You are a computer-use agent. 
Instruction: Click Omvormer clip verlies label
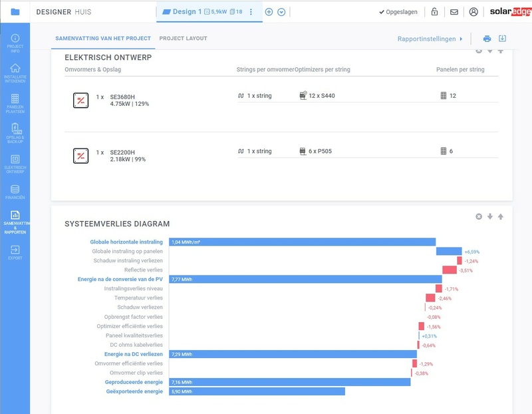136,373
